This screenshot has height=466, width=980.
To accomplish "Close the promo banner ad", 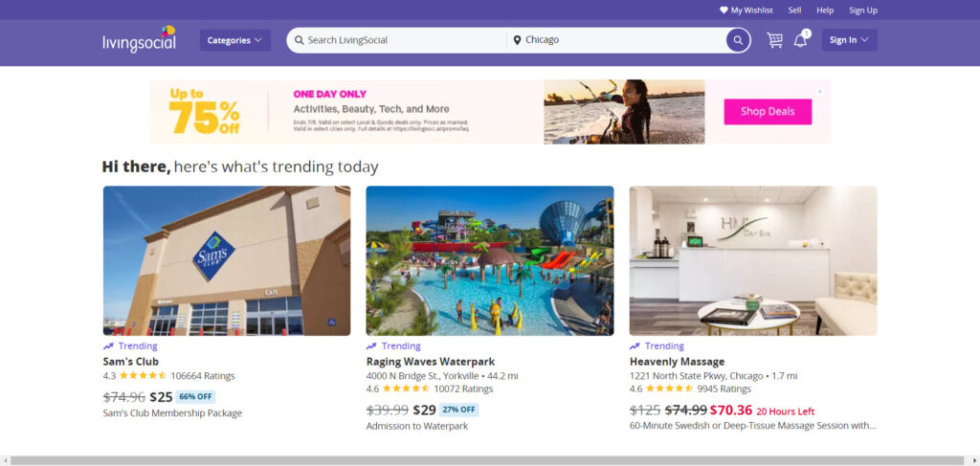I will (x=819, y=92).
